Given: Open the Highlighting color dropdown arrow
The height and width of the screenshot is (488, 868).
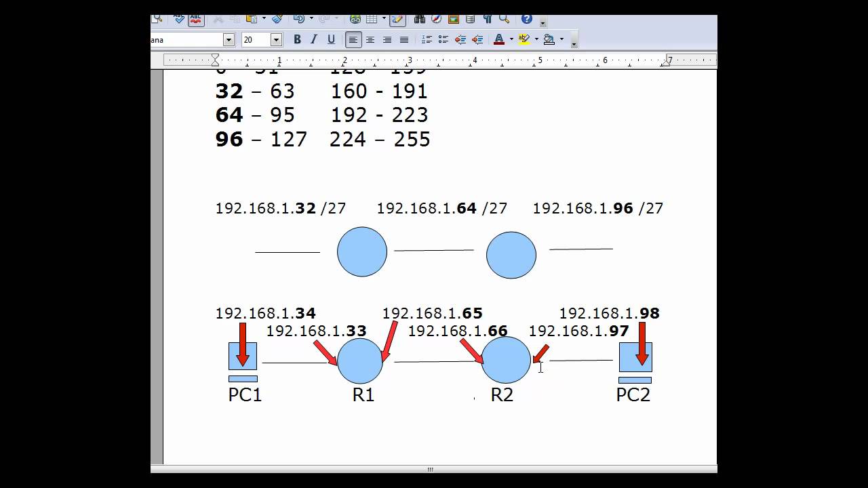Looking at the screenshot, I should 536,40.
